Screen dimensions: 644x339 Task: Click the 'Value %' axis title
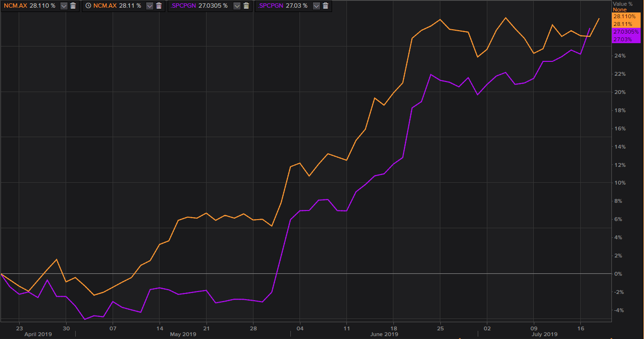(622, 3)
